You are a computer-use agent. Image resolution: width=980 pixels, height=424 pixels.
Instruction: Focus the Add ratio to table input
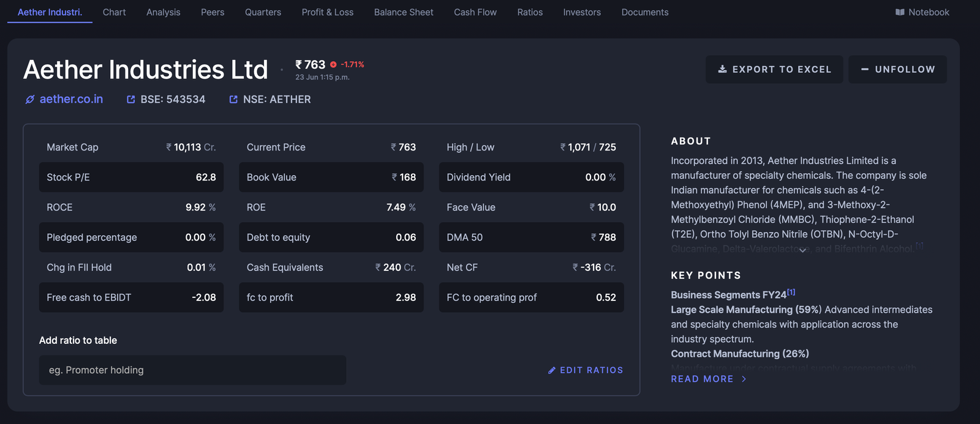click(x=192, y=370)
